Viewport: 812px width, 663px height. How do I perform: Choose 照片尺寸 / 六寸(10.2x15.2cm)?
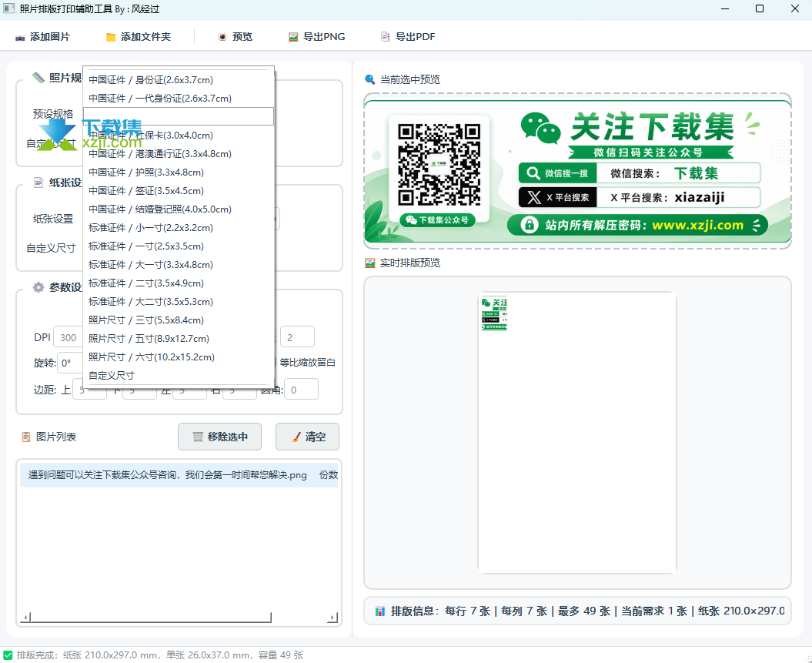point(178,357)
